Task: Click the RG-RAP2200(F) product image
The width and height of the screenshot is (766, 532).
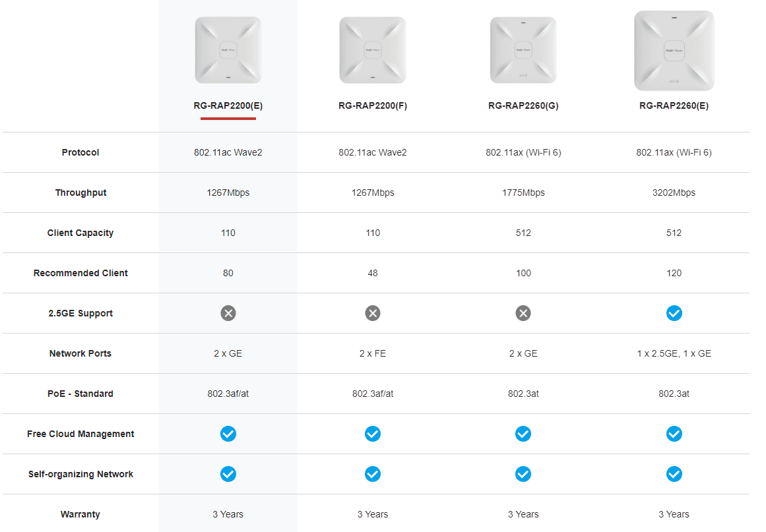Action: tap(372, 50)
